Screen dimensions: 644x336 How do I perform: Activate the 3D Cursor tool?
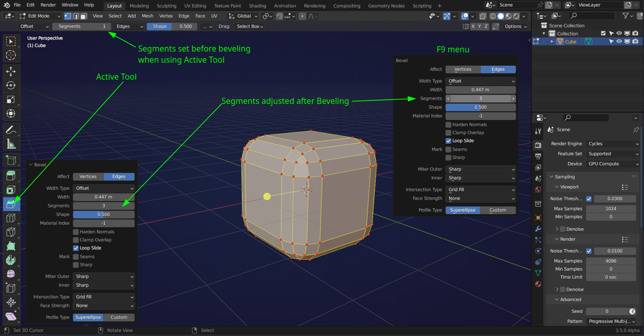click(x=11, y=55)
